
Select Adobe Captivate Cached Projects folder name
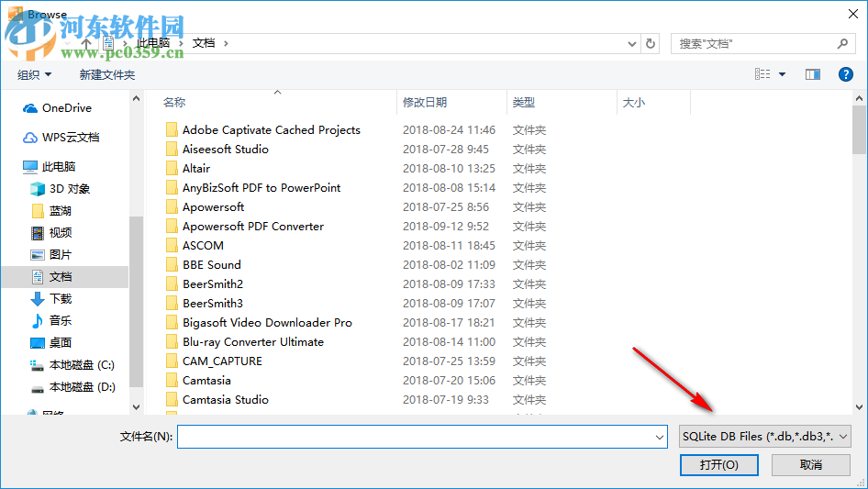click(x=272, y=130)
